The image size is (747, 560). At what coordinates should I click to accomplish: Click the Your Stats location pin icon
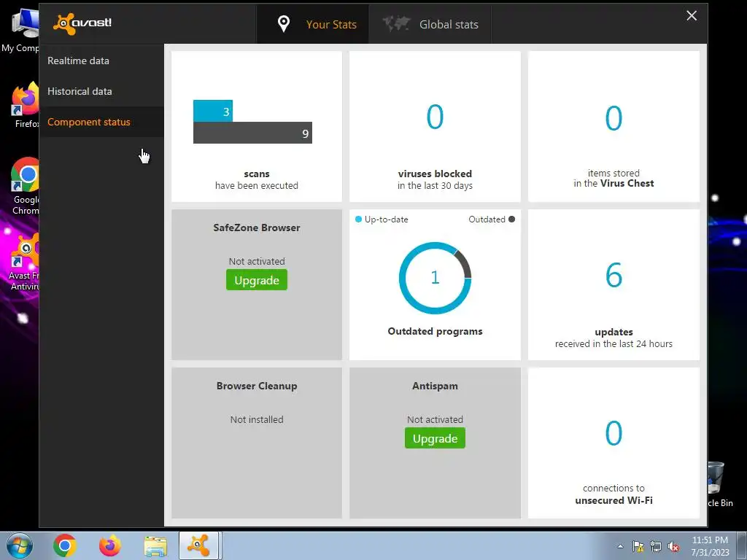(x=284, y=24)
